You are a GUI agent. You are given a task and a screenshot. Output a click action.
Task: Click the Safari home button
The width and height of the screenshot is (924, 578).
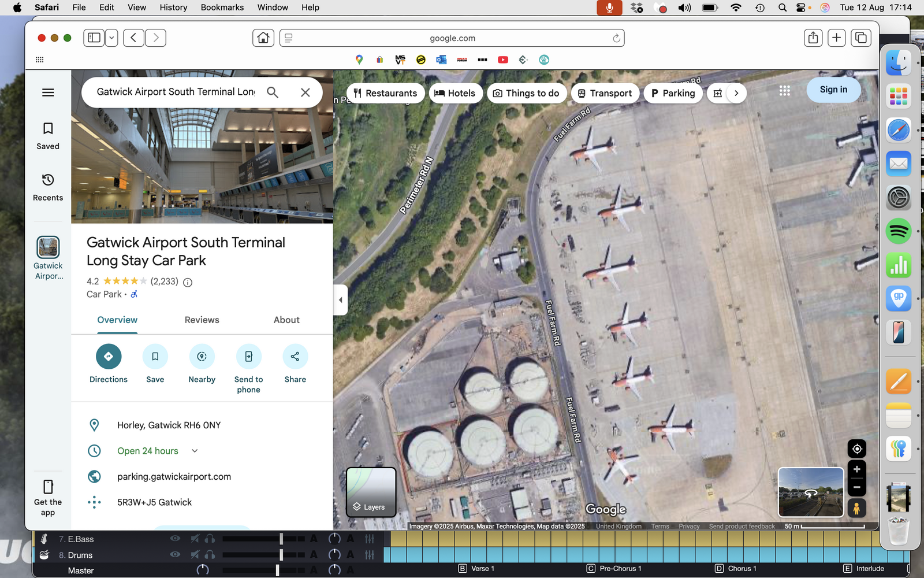pyautogui.click(x=263, y=38)
